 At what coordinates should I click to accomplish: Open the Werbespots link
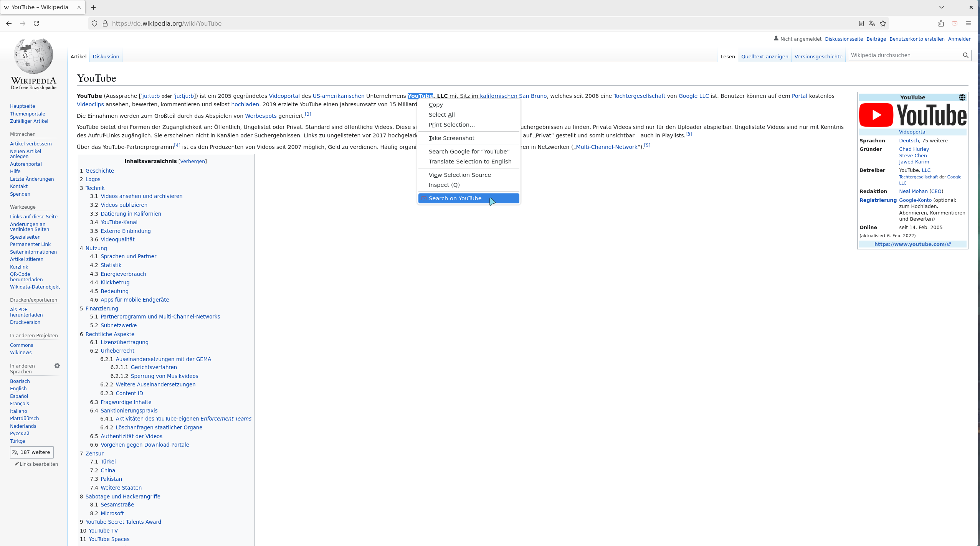pos(261,116)
